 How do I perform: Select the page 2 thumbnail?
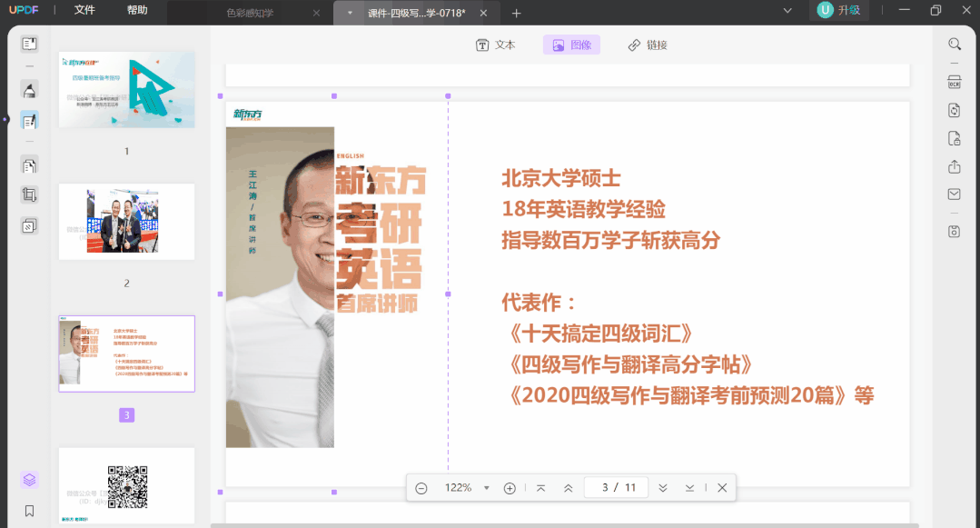[127, 222]
